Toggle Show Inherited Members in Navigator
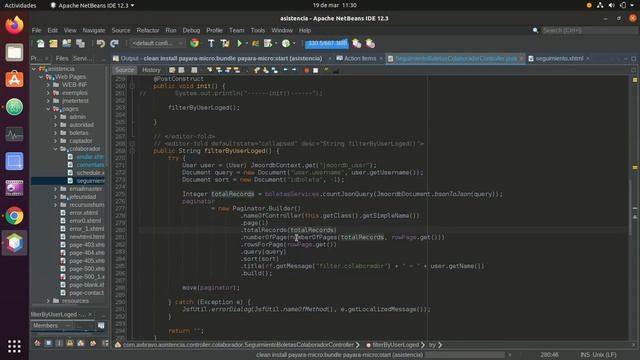Viewport: 640px width, 360px height. click(x=38, y=343)
